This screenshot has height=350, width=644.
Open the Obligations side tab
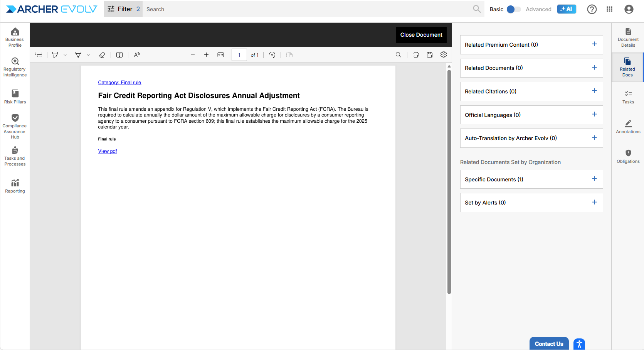[x=628, y=156]
